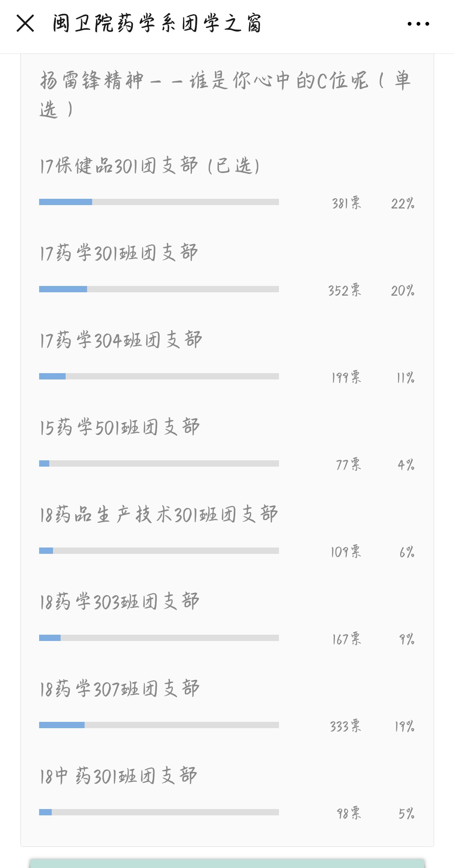Choose 18药品生产技术301班团支部 option
The image size is (454, 868).
pos(159,515)
